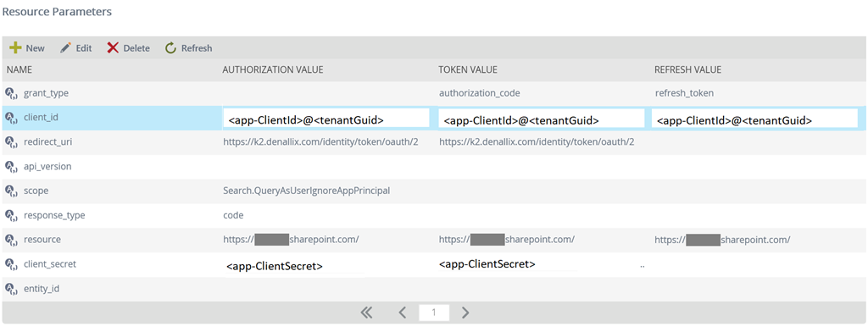Viewport: 868px width, 332px height.
Task: Select the client_secret parameter name
Action: pos(50,264)
